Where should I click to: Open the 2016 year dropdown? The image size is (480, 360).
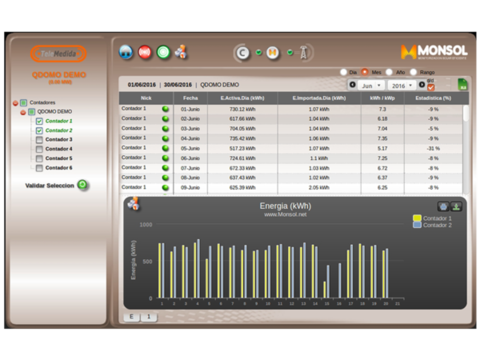tap(402, 86)
